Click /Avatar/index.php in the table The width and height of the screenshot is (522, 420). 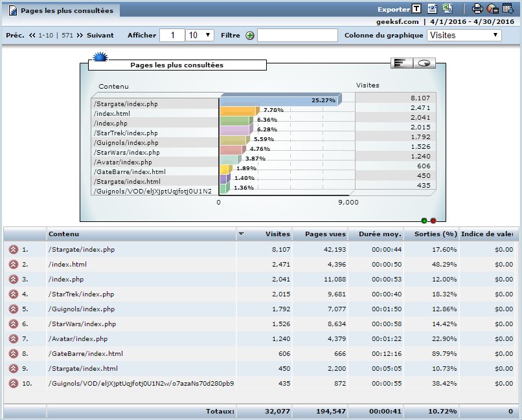[78, 339]
